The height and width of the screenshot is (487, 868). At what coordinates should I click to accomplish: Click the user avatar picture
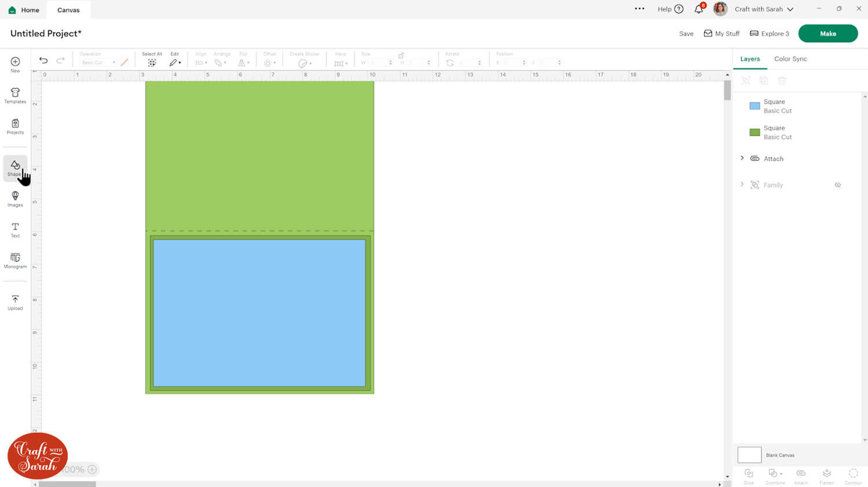pos(720,9)
